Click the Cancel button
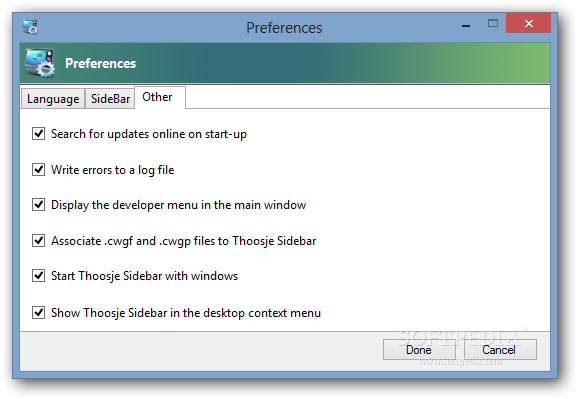The height and width of the screenshot is (399, 578). (499, 350)
